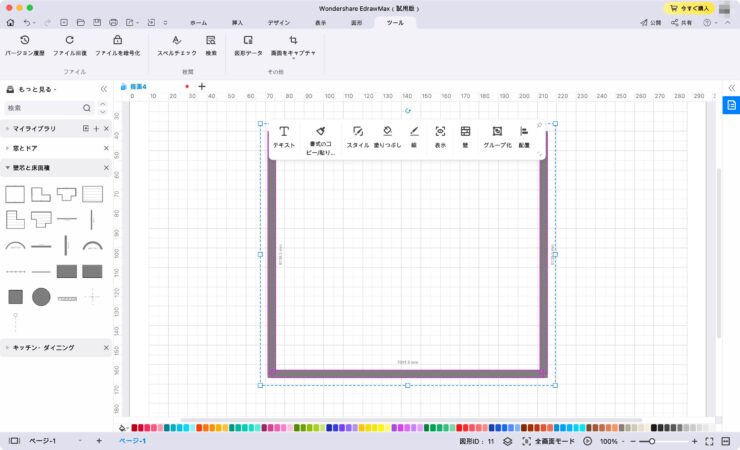Click 線 line pen icon
This screenshot has width=740, height=450.
point(414,131)
